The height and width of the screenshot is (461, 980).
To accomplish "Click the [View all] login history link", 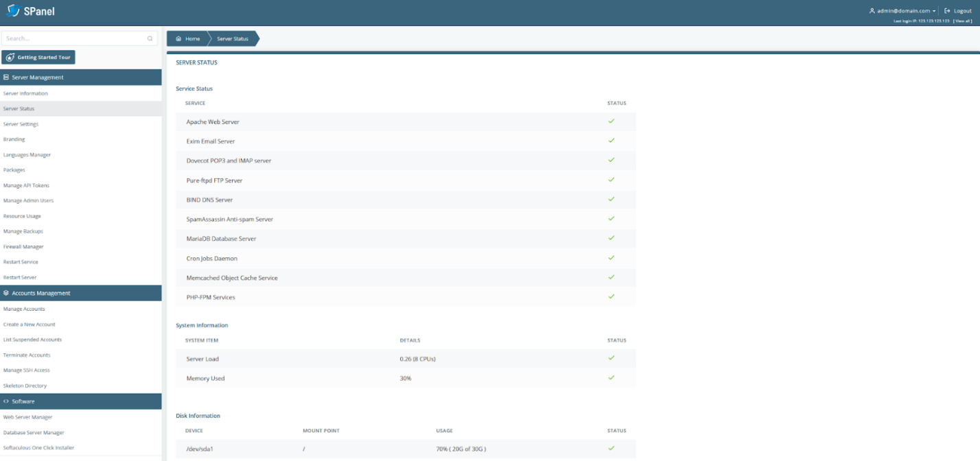I will click(962, 21).
